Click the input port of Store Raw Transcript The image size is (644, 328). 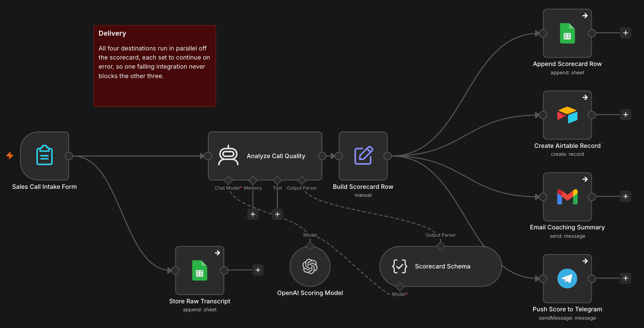click(x=175, y=270)
